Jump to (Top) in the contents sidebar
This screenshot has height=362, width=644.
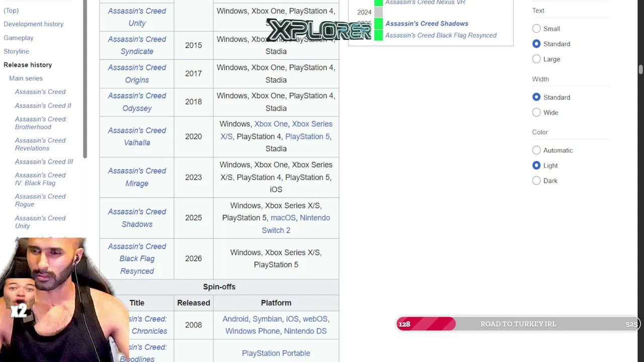pyautogui.click(x=11, y=11)
